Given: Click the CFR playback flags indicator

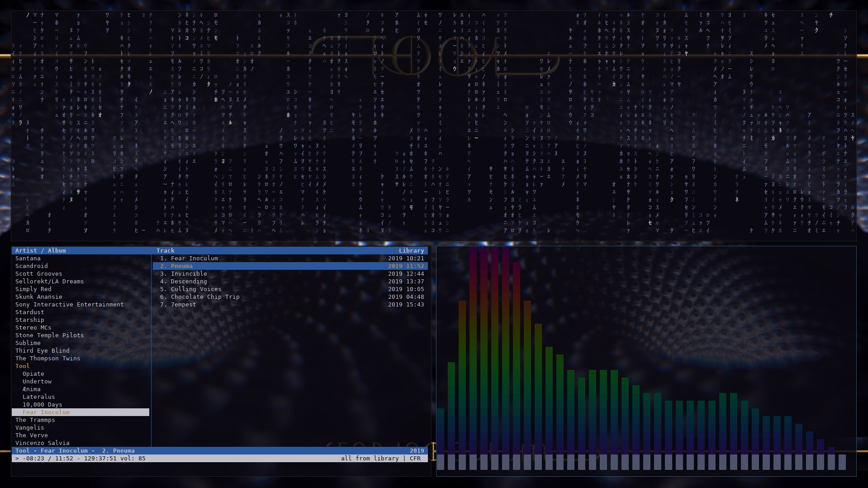Looking at the screenshot, I should pyautogui.click(x=415, y=459).
